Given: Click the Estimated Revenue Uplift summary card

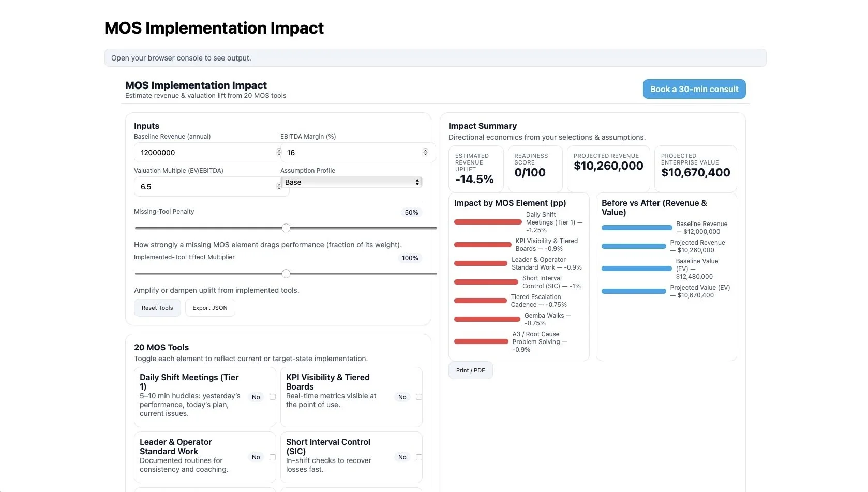Looking at the screenshot, I should point(475,169).
